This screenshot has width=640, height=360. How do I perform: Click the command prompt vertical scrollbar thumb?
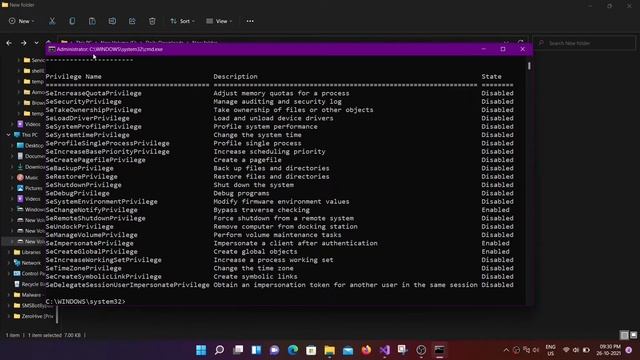tap(529, 65)
